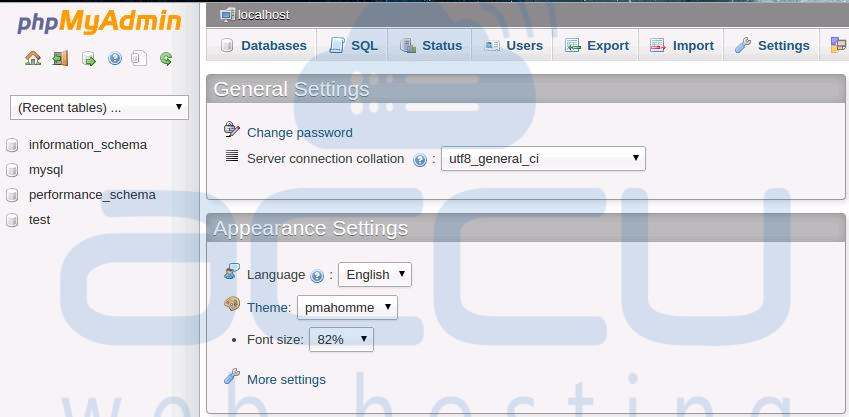Click the MySQL documentation page icon

[x=139, y=58]
